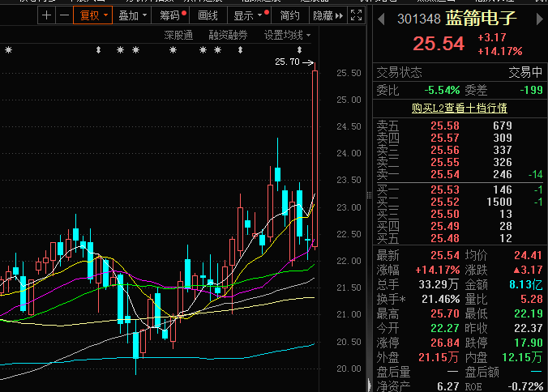Click the 卖一 ask price 25.54
This screenshot has height=392, width=548.
pos(445,174)
